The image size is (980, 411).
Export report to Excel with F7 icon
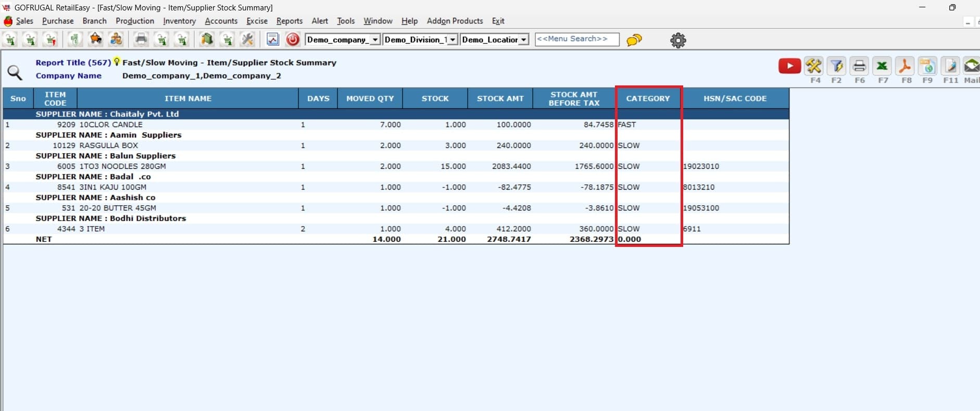(882, 66)
